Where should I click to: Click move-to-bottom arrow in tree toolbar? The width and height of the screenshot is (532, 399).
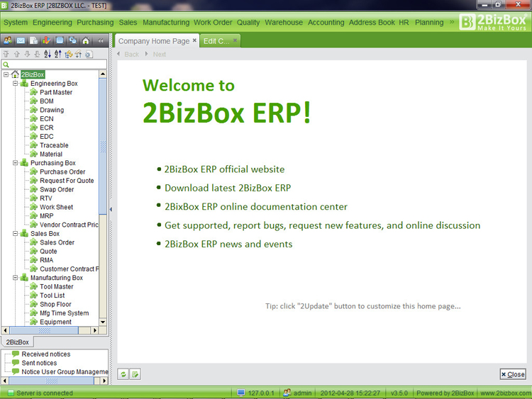point(38,54)
